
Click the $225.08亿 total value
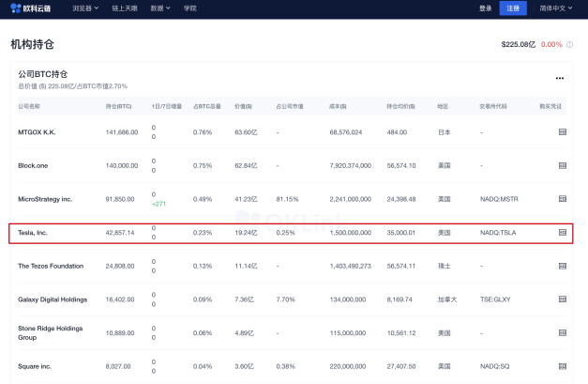[x=519, y=44]
